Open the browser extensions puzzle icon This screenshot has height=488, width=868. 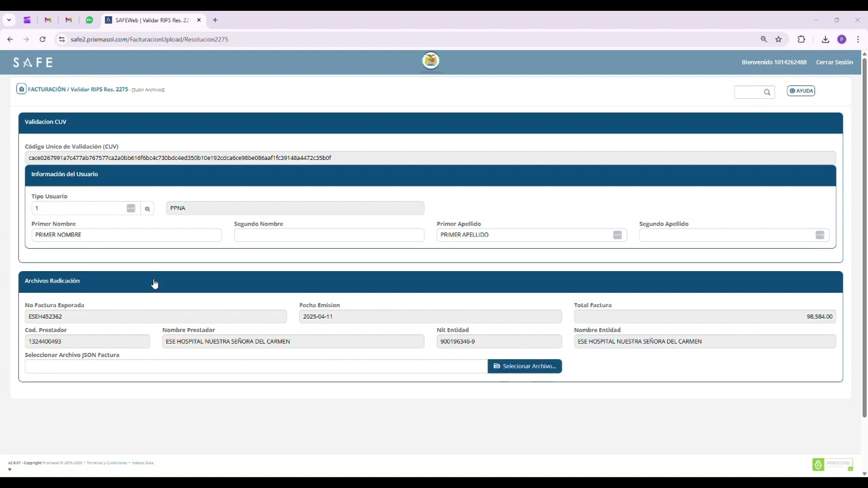point(801,39)
